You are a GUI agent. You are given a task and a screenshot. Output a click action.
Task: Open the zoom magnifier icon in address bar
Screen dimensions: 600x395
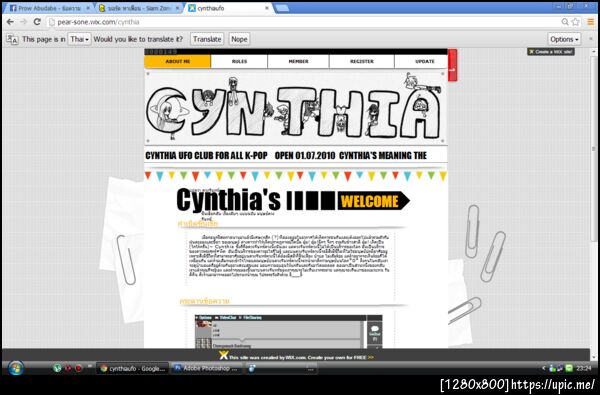coord(565,22)
